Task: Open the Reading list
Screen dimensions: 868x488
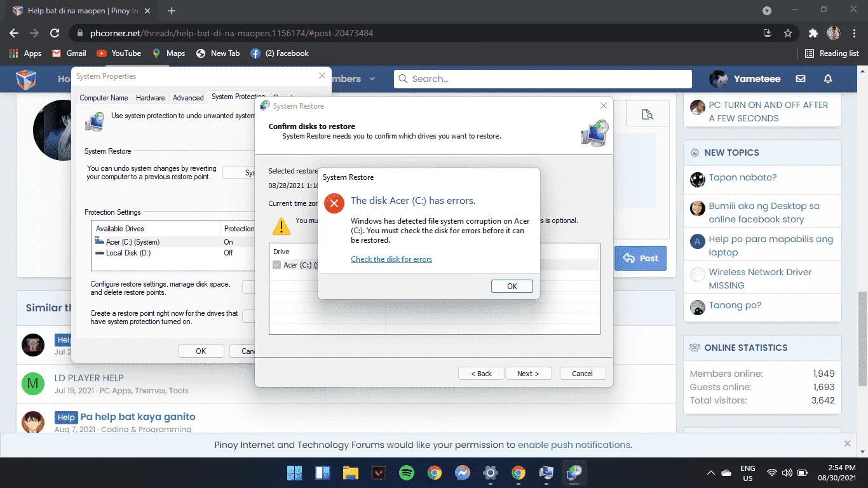Action: (x=832, y=53)
